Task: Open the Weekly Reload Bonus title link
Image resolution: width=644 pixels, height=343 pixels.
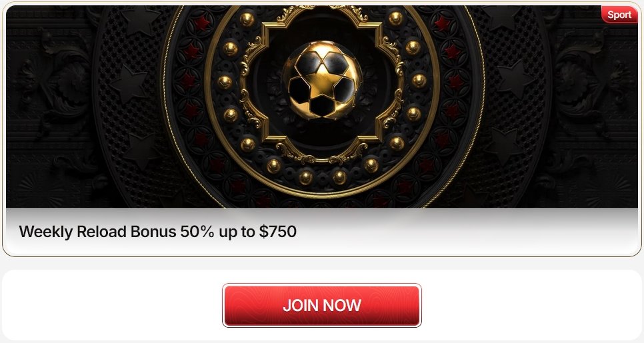Action: pyautogui.click(x=158, y=232)
